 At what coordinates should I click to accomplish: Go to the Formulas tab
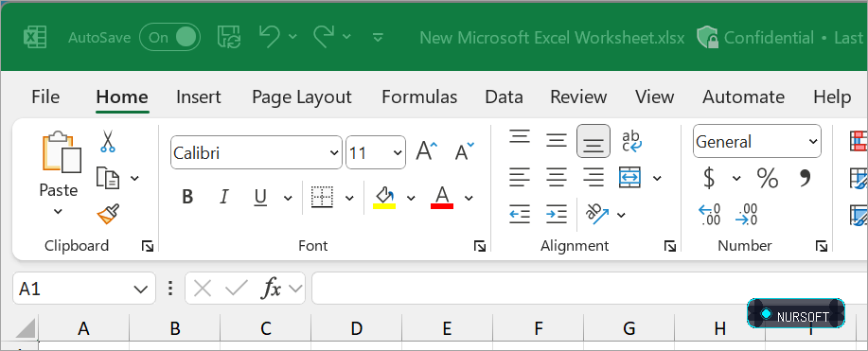tap(419, 97)
